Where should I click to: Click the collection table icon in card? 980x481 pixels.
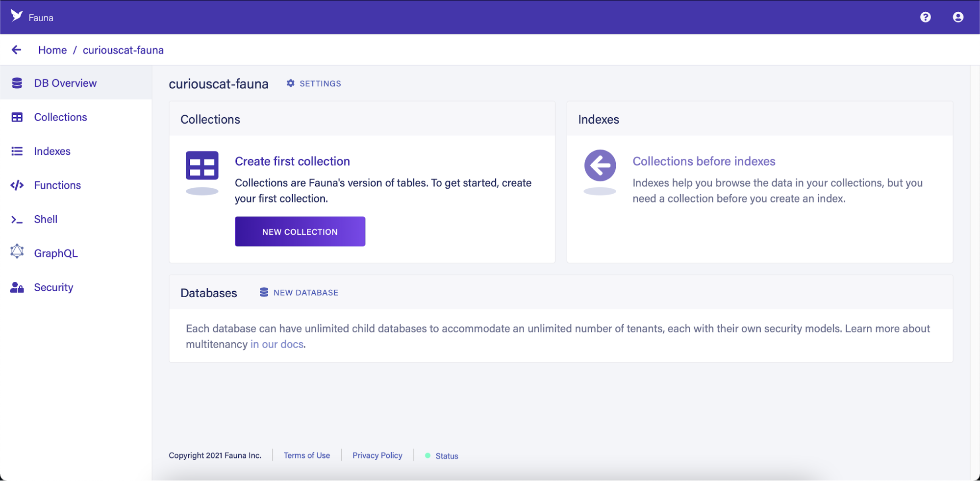coord(202,166)
